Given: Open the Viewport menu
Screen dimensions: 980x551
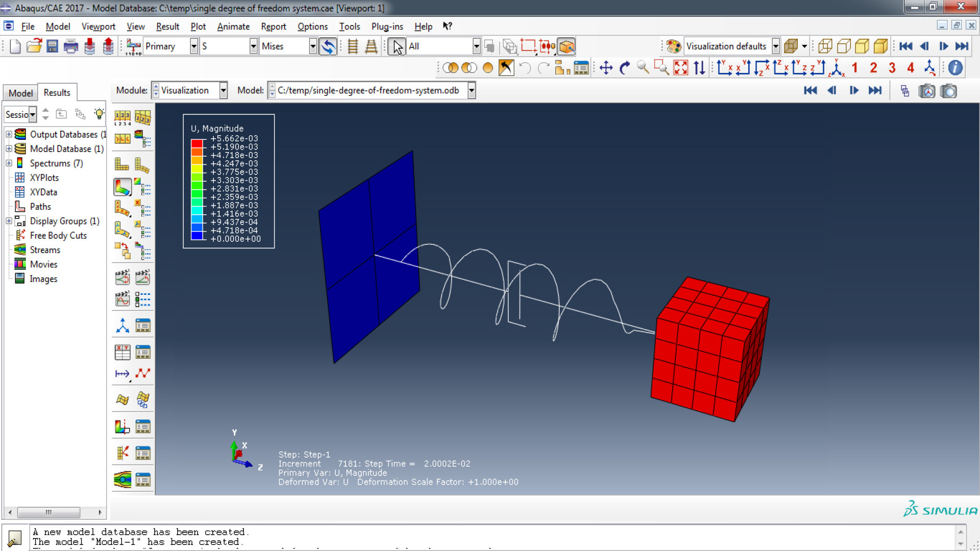Looking at the screenshot, I should (x=99, y=27).
